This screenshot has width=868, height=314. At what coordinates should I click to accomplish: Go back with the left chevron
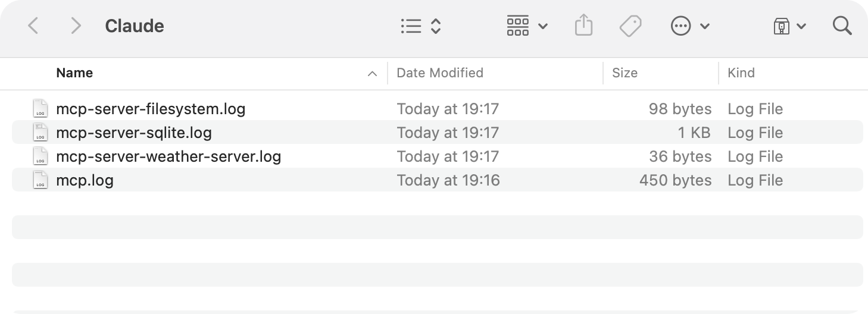pos(33,26)
